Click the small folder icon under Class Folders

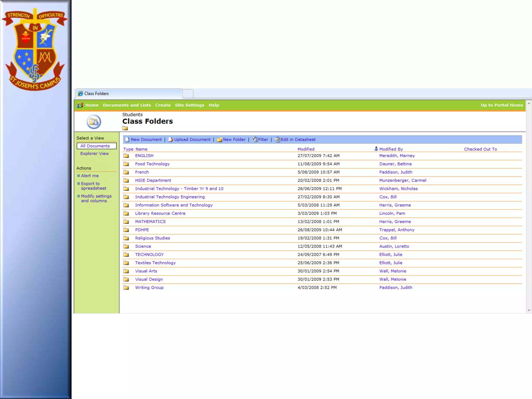pos(125,128)
